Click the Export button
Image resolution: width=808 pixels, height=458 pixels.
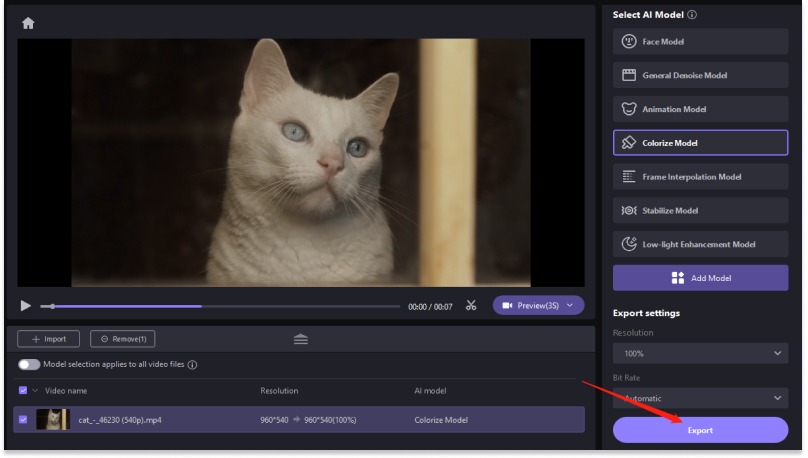point(700,430)
